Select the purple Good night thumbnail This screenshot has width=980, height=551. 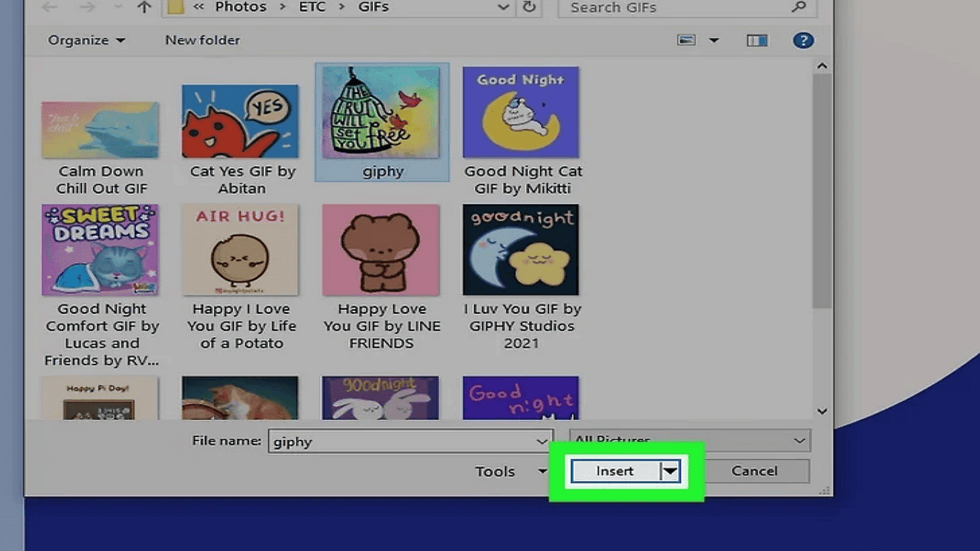click(521, 398)
